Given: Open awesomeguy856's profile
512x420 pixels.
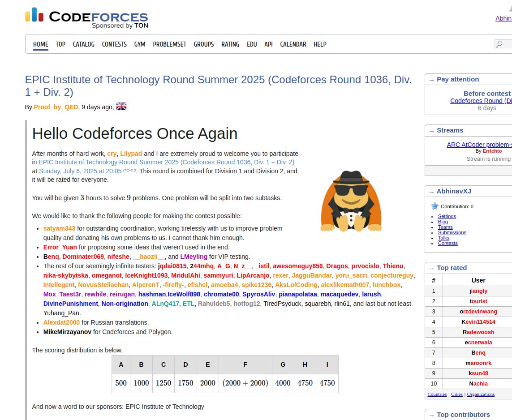Looking at the screenshot, I should click(297, 266).
